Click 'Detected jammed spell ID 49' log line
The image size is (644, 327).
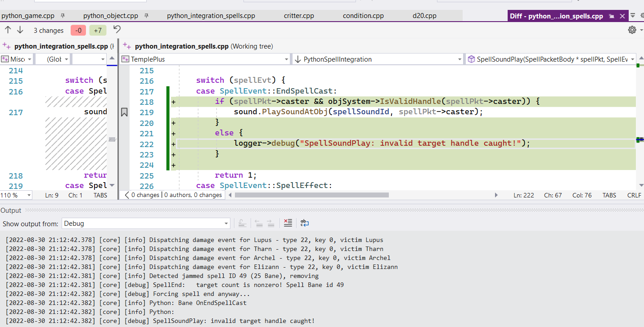[x=162, y=276]
